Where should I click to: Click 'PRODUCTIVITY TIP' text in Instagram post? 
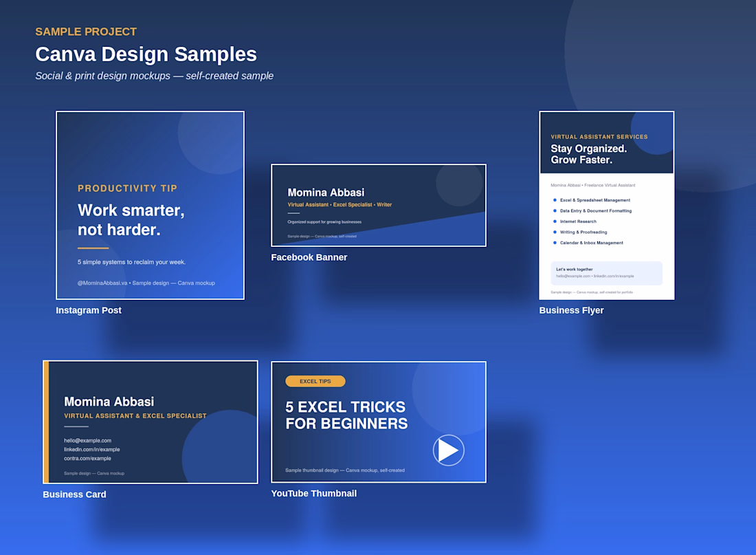(127, 188)
